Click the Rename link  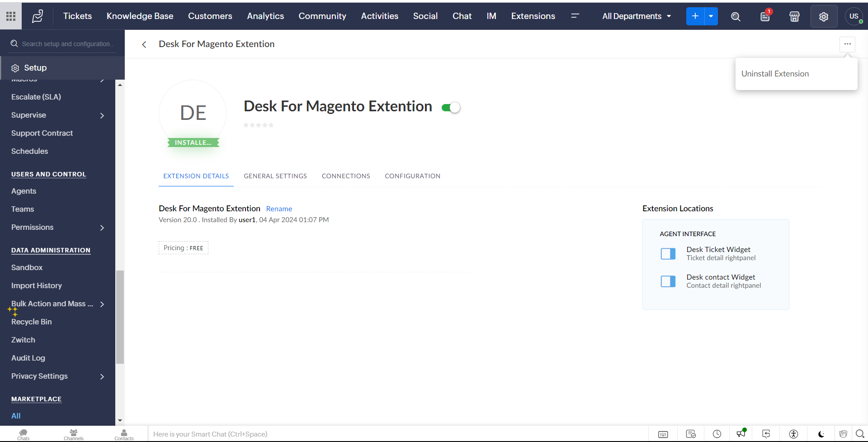point(279,209)
